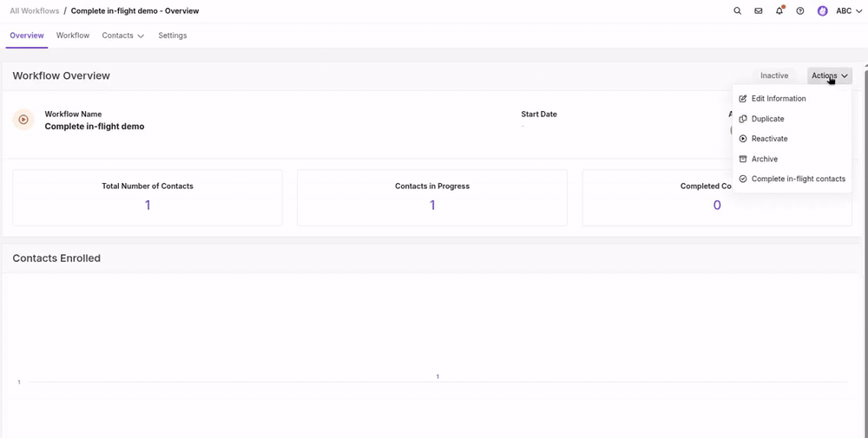Go to All Workflows breadcrumb link
Screen dimensions: 868x438
pos(35,11)
